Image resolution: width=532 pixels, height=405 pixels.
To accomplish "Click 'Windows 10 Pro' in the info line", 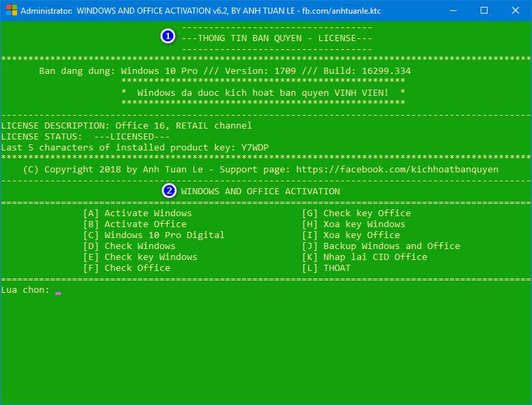I will coord(159,71).
